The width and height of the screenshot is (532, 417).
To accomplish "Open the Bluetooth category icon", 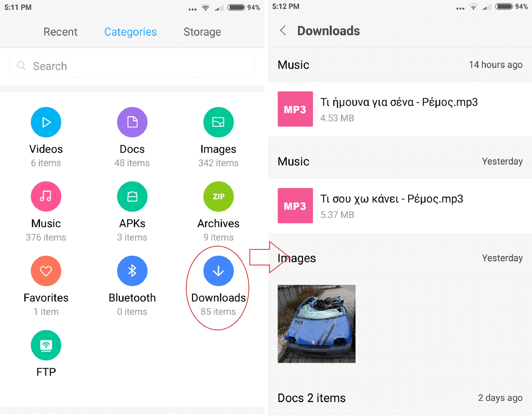I will pos(132,271).
